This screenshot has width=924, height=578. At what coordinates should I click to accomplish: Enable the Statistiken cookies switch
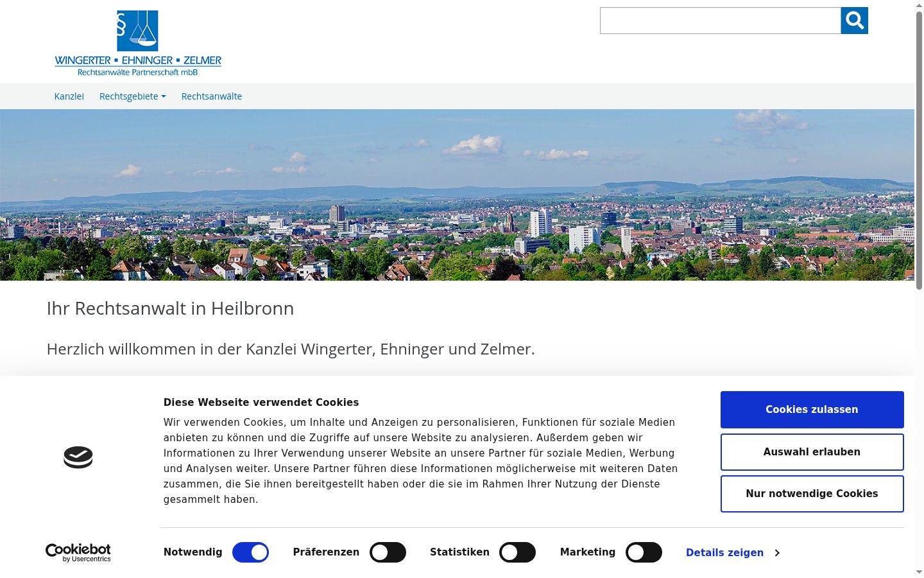coord(517,552)
